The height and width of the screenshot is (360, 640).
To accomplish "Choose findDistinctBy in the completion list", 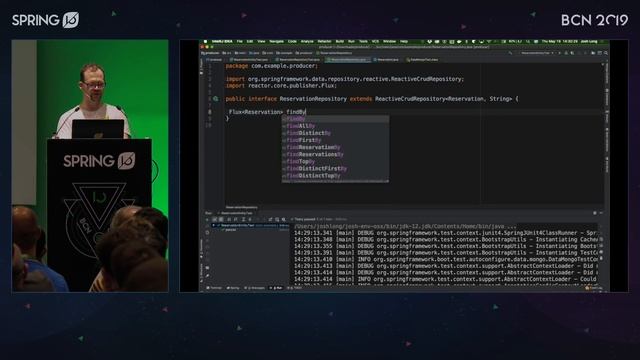I will (x=335, y=133).
